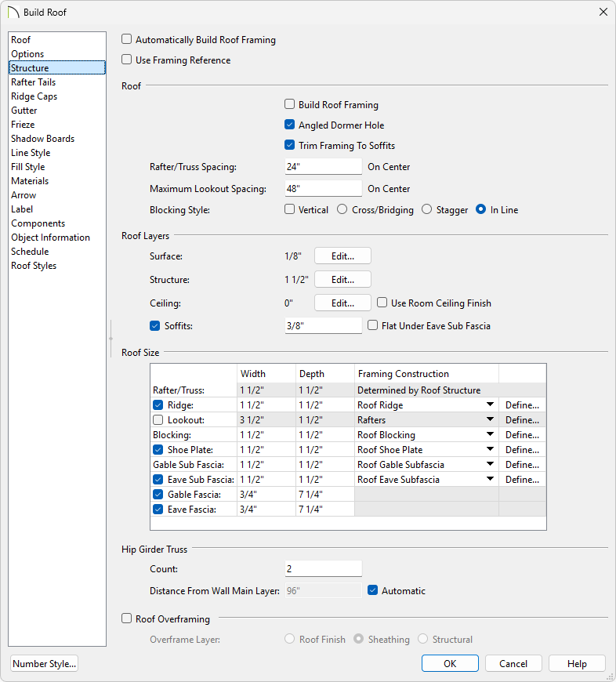Close the Build Roof dialog

(603, 12)
